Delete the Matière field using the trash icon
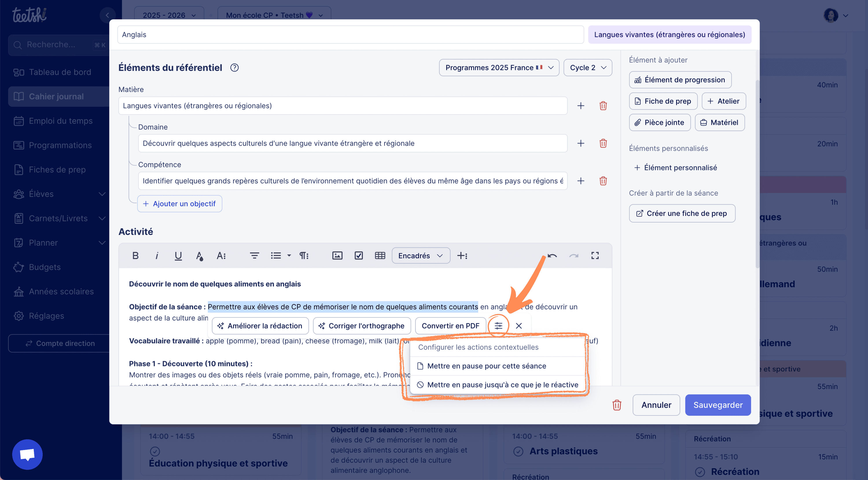This screenshot has height=480, width=868. click(x=603, y=106)
